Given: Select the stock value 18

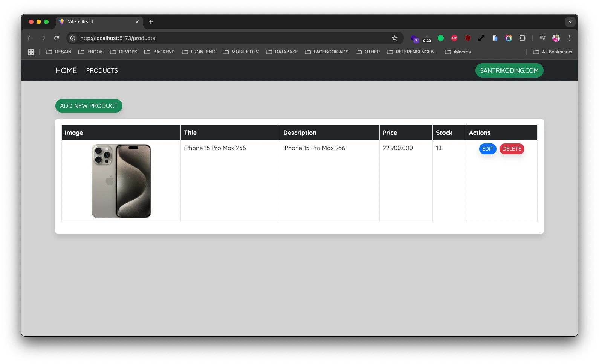Looking at the screenshot, I should click(439, 148).
